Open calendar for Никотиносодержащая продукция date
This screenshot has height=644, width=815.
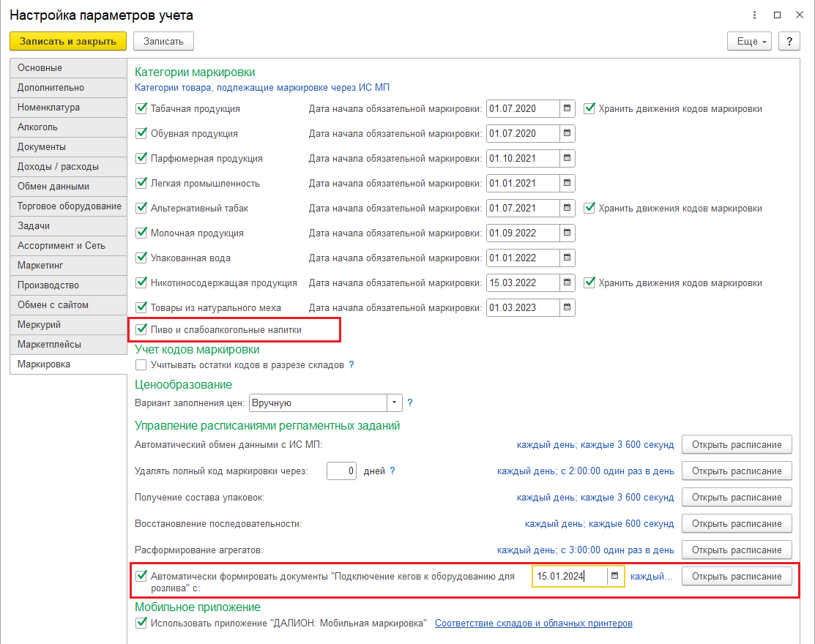click(x=567, y=283)
